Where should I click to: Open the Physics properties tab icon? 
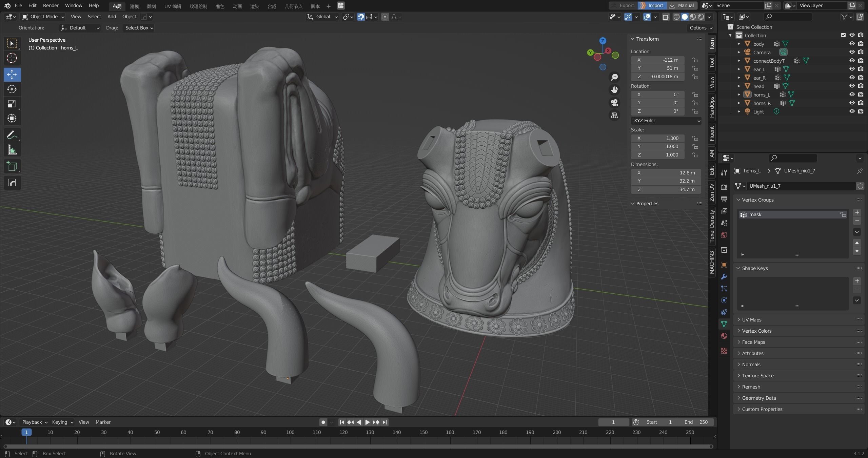[724, 300]
